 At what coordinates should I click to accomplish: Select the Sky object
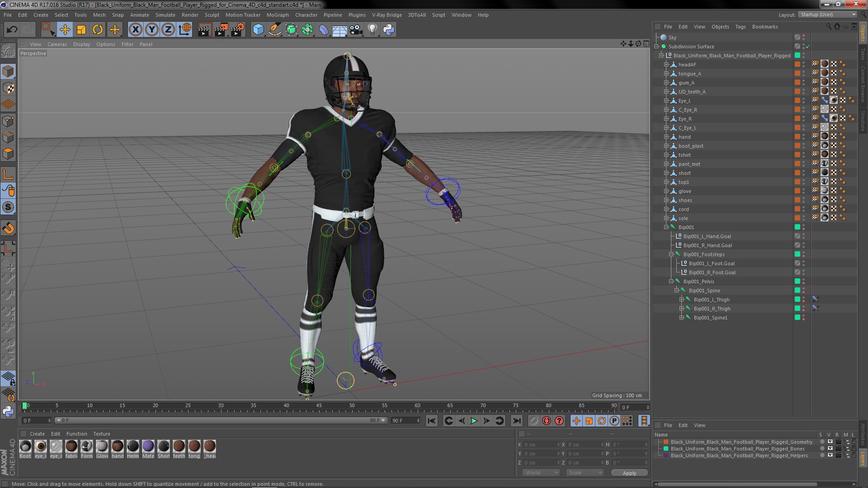pos(672,38)
